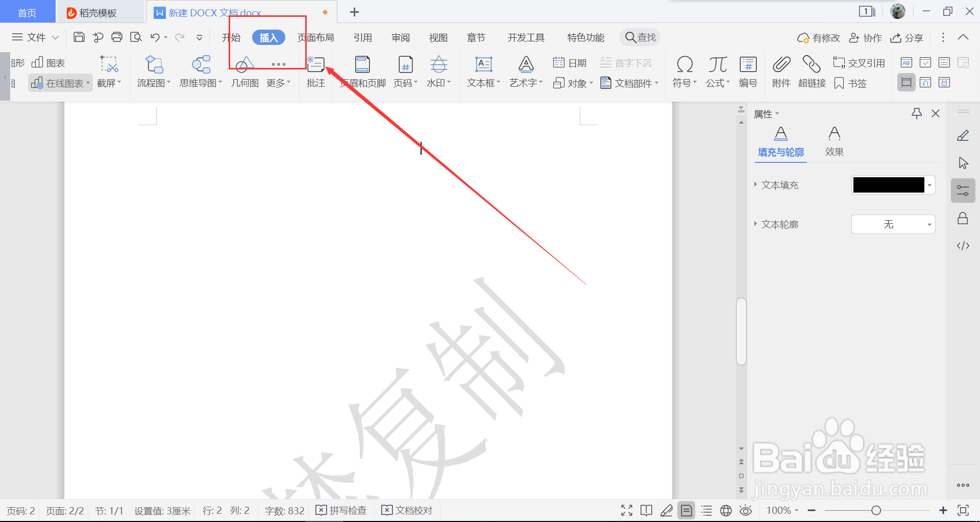
Task: Switch to the 页面布局 tab
Action: pyautogui.click(x=316, y=37)
